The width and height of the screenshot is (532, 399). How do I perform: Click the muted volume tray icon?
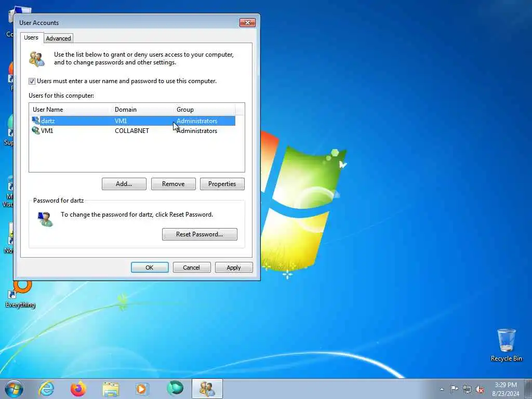point(480,389)
